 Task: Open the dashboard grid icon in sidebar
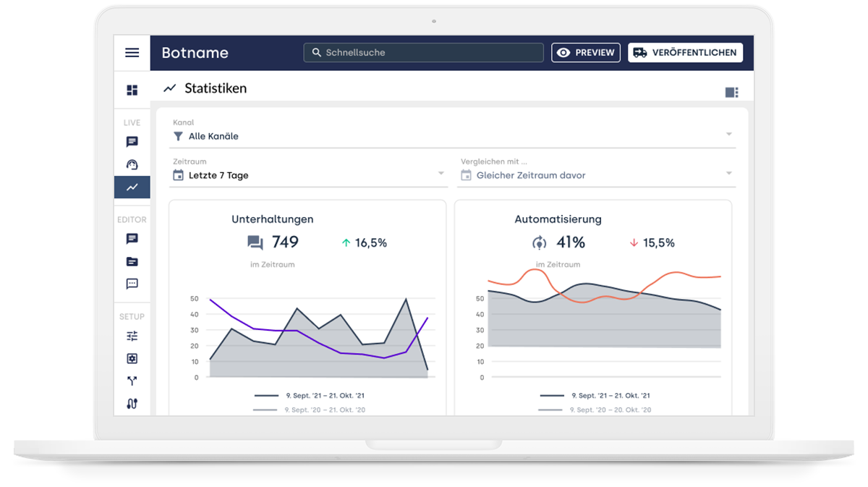pos(132,90)
